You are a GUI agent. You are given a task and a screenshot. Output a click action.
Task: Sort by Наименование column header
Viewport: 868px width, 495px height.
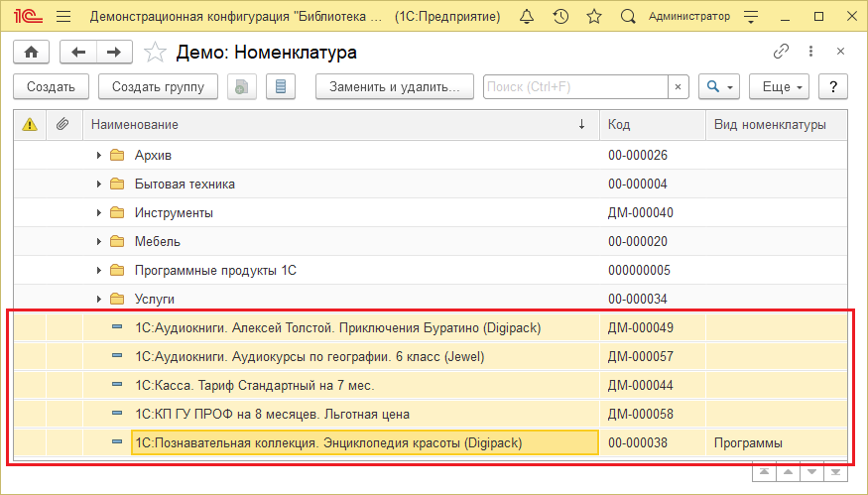341,125
